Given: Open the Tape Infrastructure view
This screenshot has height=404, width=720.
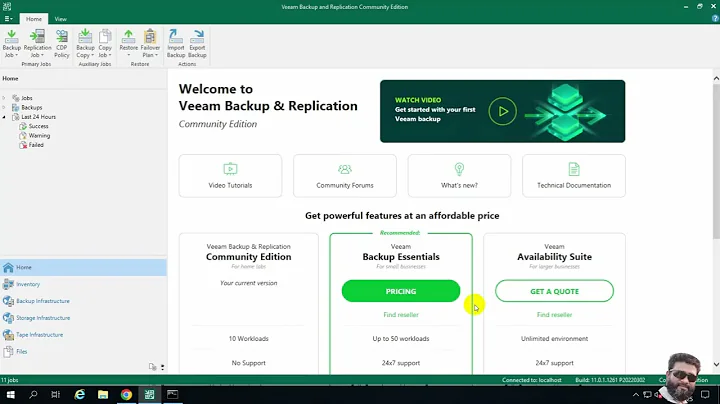Looking at the screenshot, I should (x=83, y=335).
